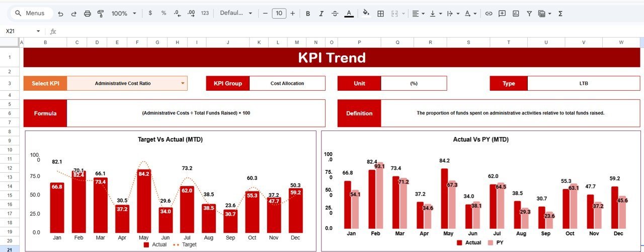The height and width of the screenshot is (252, 644).
Task: Open the Select KPI dropdown arrow
Action: (x=183, y=83)
